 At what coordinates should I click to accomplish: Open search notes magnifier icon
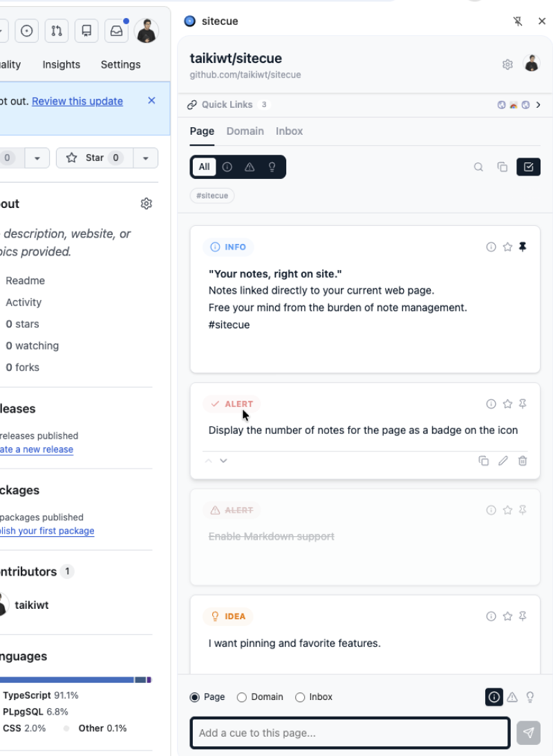[478, 167]
